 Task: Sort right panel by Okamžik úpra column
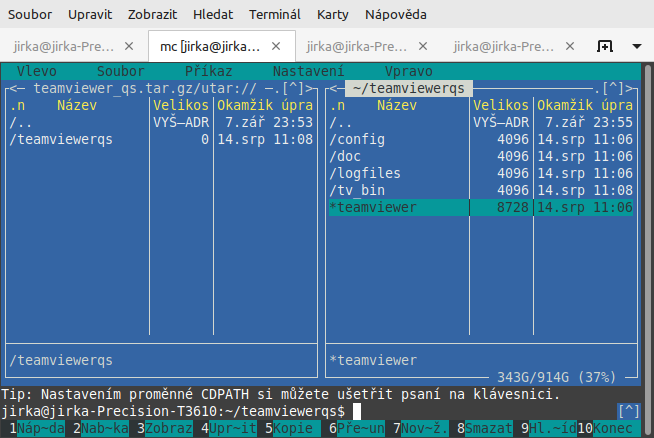coord(585,105)
